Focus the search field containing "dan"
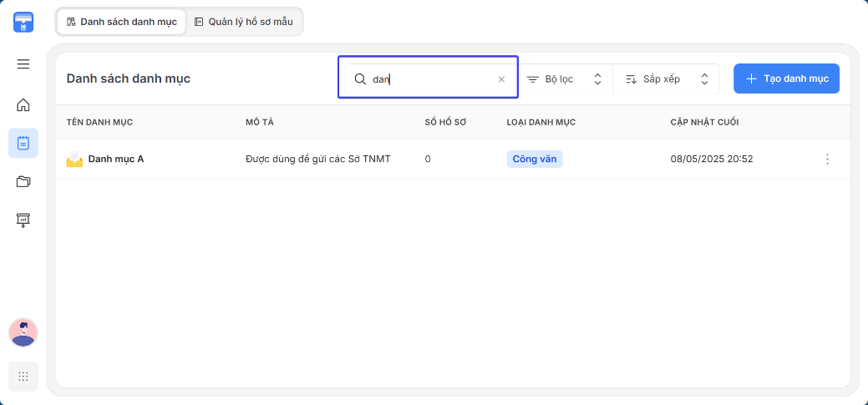 429,79
